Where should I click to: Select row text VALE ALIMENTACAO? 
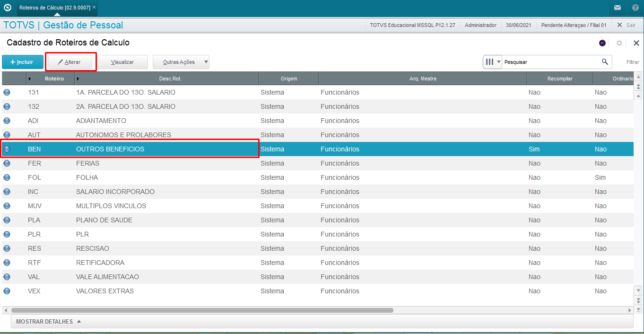coord(107,277)
